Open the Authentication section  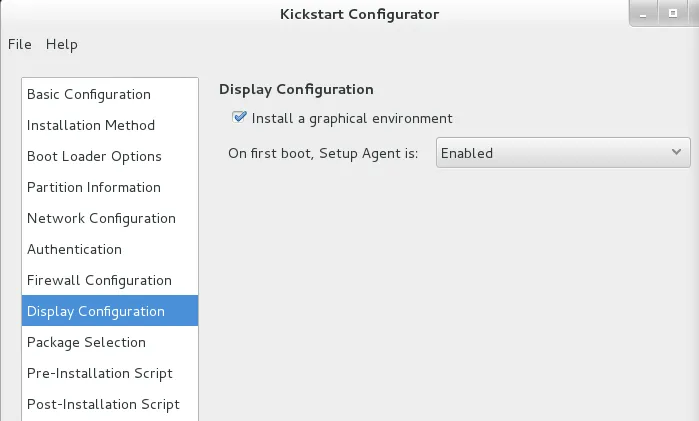coord(74,249)
